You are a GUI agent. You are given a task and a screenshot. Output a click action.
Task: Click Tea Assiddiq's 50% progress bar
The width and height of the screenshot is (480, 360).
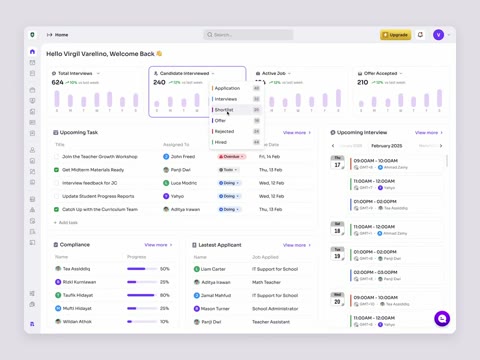142,269
